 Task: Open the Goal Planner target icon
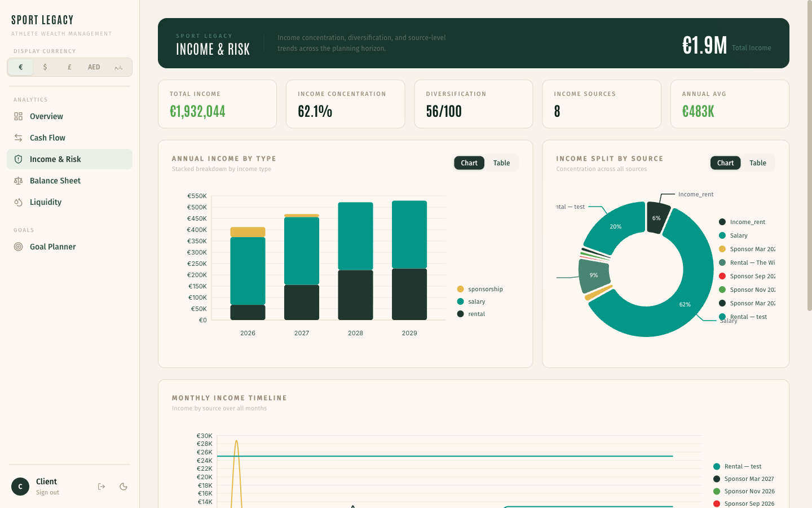coord(17,247)
